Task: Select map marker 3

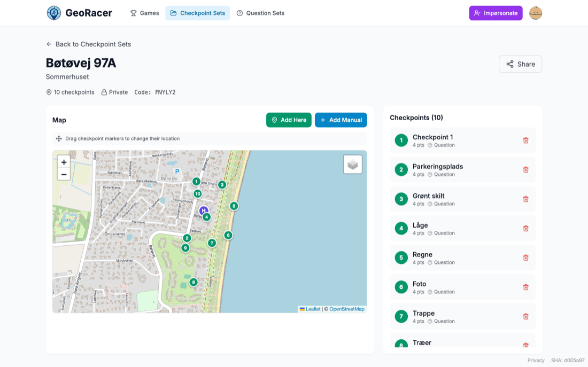Action: [222, 184]
